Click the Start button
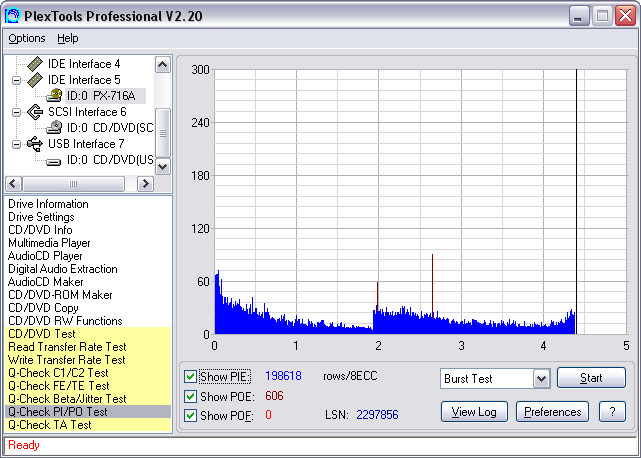This screenshot has height=458, width=641. (591, 378)
